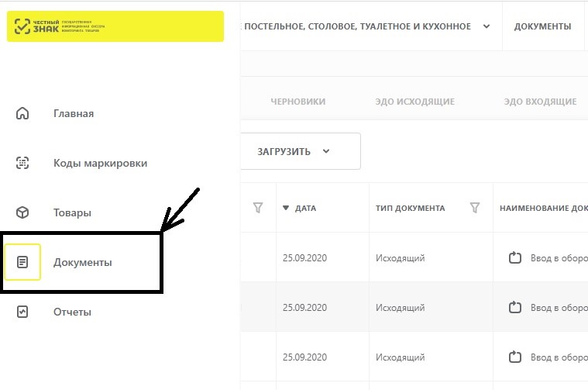
Task: Open the Отчеты section link
Action: pyautogui.click(x=72, y=312)
